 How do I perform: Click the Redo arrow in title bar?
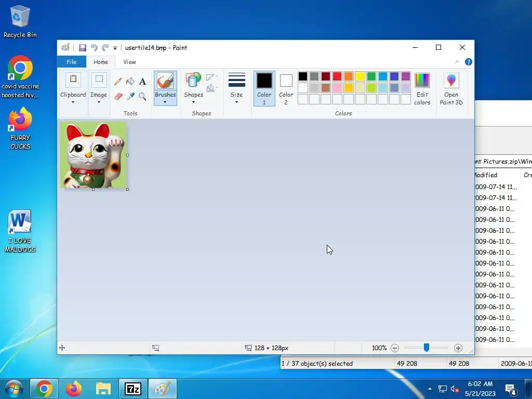pyautogui.click(x=105, y=47)
